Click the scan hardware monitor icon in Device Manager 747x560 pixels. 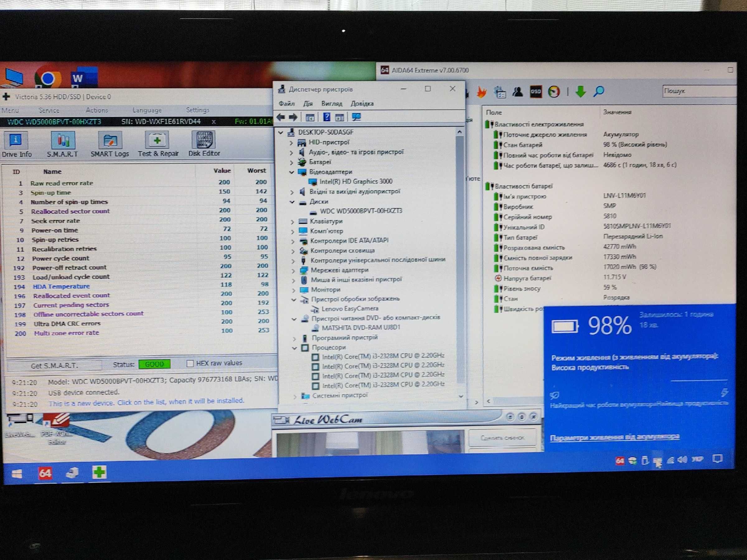click(356, 117)
